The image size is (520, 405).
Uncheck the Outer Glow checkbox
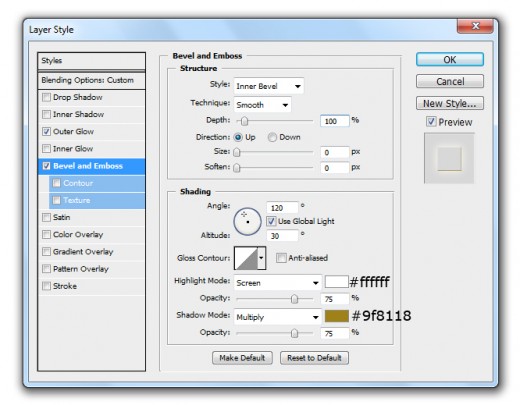[x=46, y=131]
